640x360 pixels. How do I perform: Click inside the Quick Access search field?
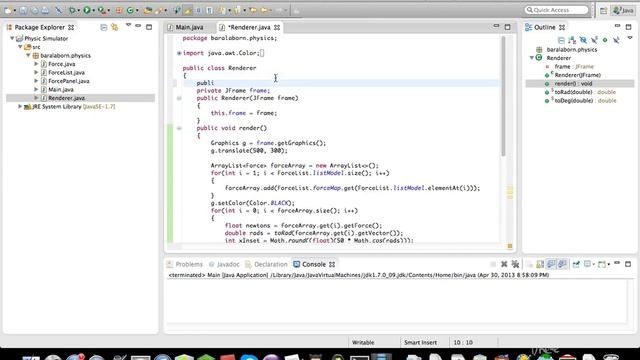(x=557, y=10)
